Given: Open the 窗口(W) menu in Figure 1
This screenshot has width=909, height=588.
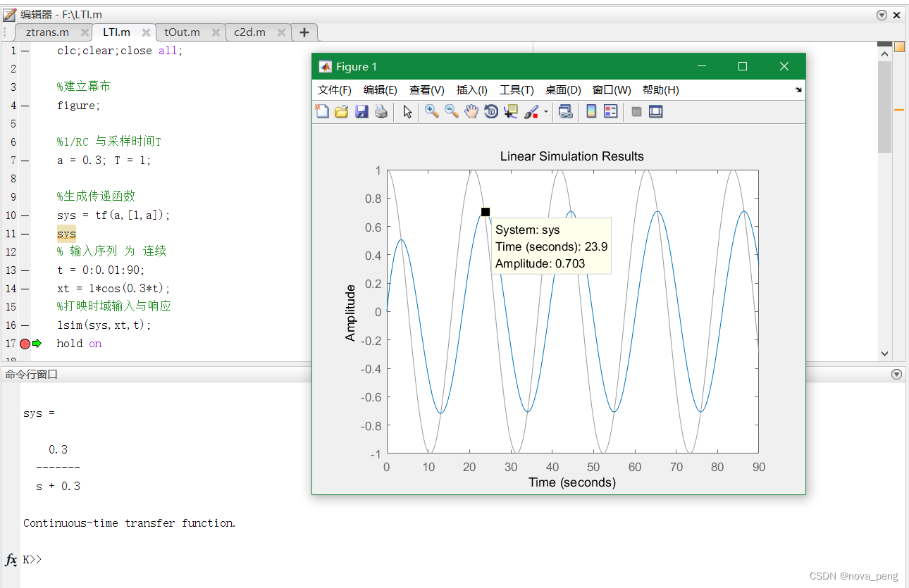Looking at the screenshot, I should [x=612, y=89].
